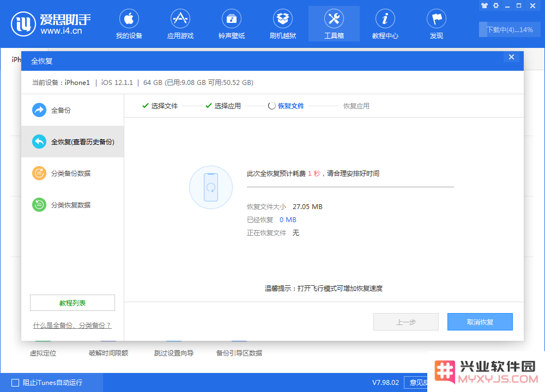Open download progress 下载中(4)...14%
The height and width of the screenshot is (392, 545).
510,30
